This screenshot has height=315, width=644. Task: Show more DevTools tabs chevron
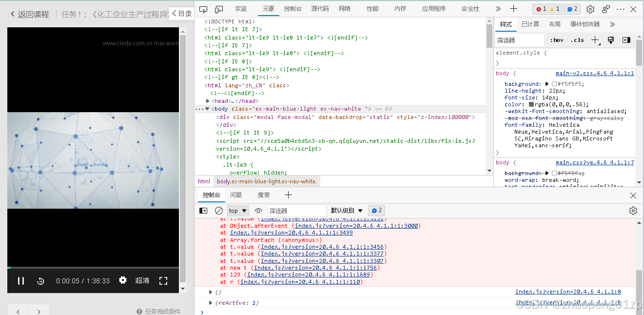click(x=498, y=9)
